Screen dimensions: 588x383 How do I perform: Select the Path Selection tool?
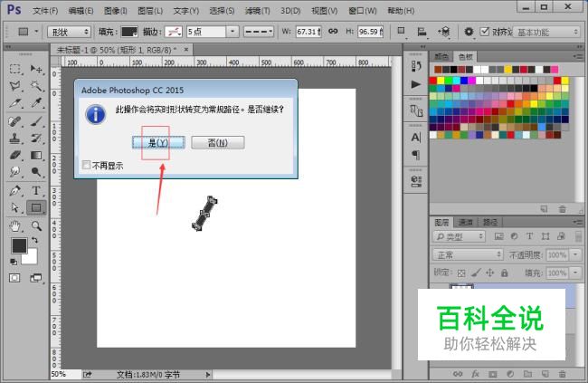pos(15,207)
